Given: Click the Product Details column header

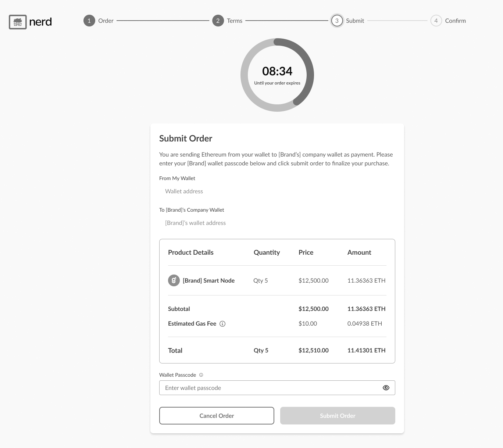Looking at the screenshot, I should pyautogui.click(x=191, y=252).
